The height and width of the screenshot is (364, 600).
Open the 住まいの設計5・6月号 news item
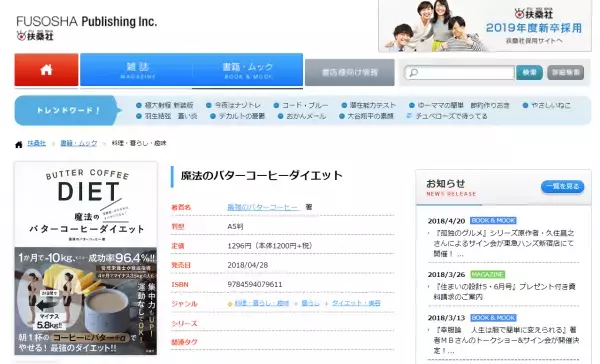pyautogui.click(x=504, y=292)
